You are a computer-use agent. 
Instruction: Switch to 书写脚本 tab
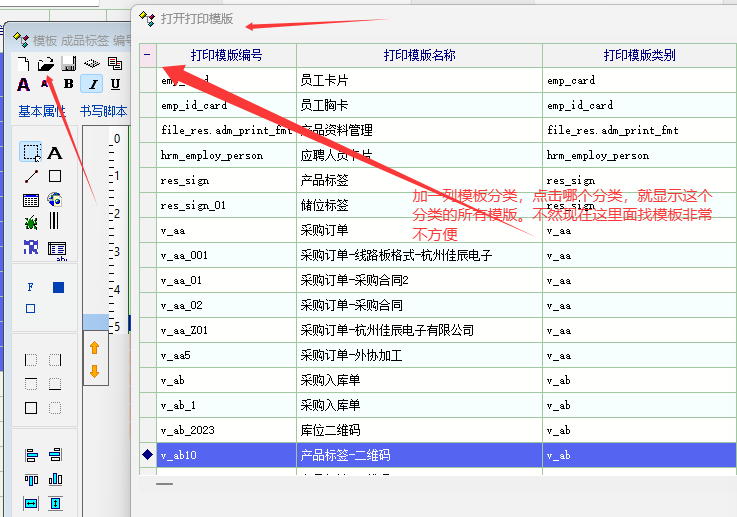(x=103, y=111)
